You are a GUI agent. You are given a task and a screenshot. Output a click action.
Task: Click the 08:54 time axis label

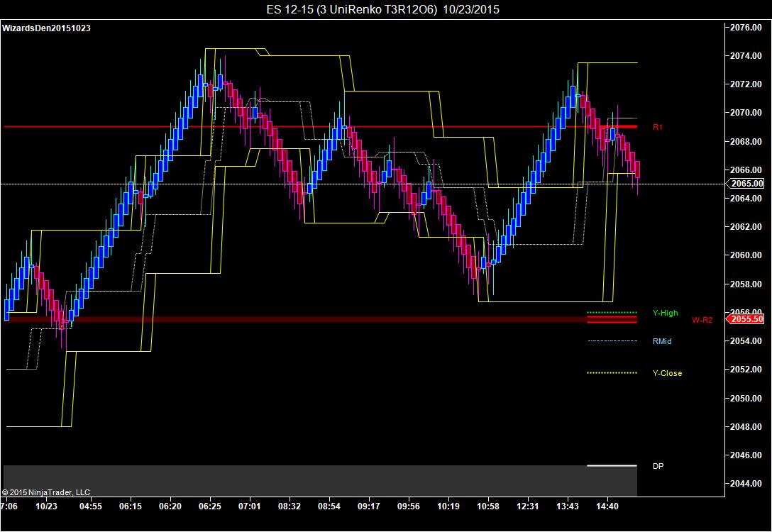pyautogui.click(x=329, y=506)
